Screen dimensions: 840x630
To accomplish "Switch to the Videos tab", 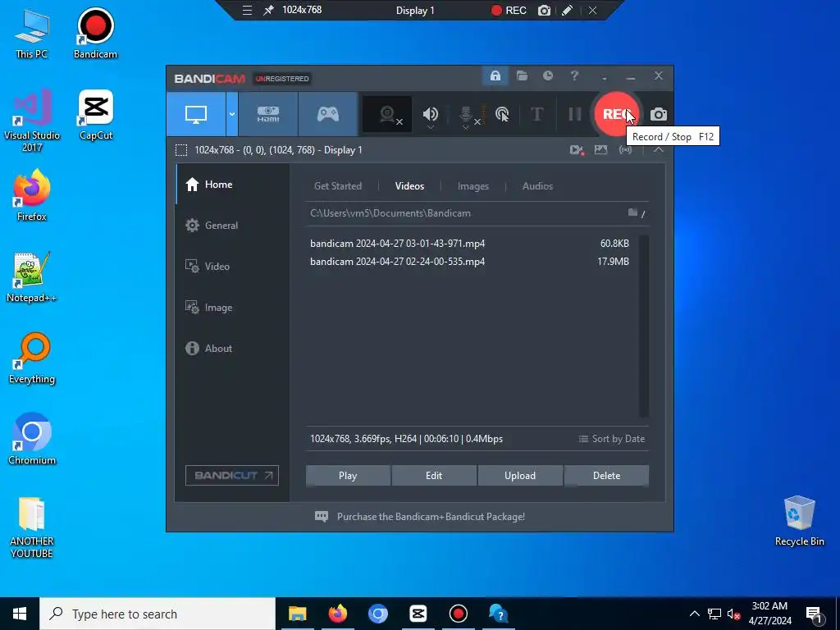I will [x=410, y=186].
